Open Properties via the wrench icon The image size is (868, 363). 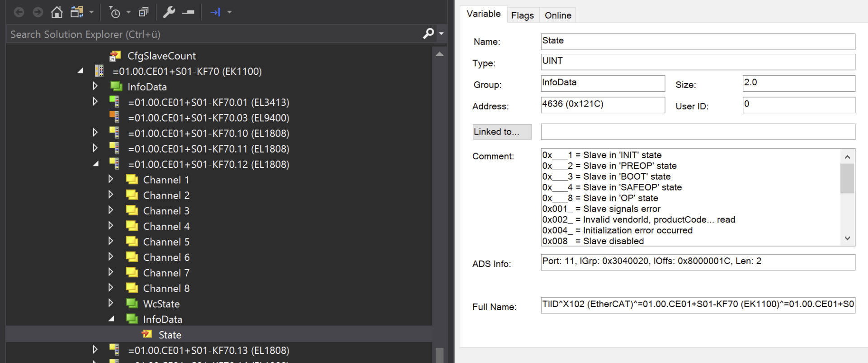[169, 12]
